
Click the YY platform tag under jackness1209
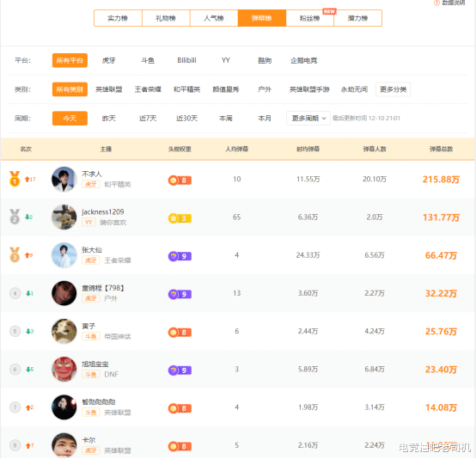pyautogui.click(x=88, y=222)
